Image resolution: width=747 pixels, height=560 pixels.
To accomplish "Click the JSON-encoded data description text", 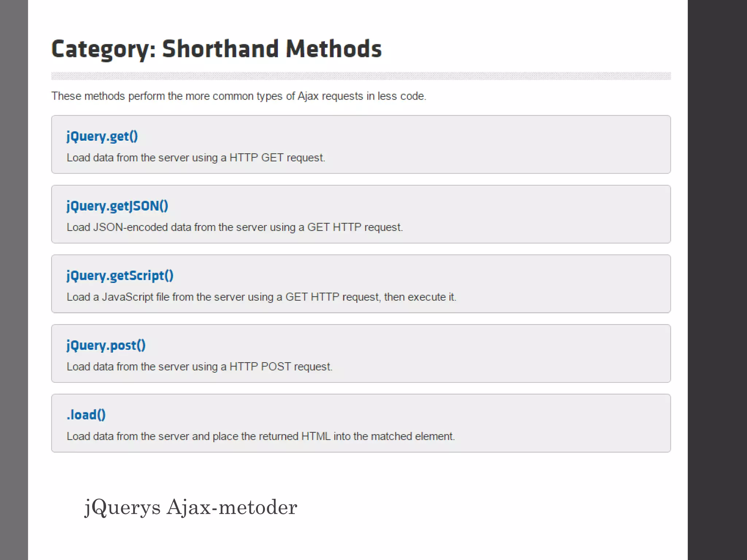I will (x=235, y=227).
